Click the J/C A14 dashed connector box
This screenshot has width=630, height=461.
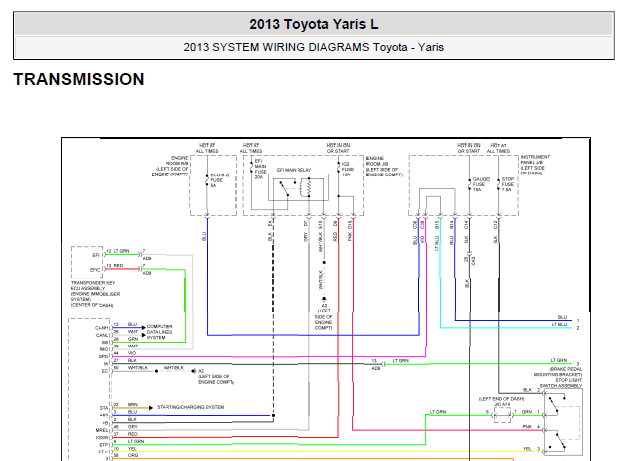coord(501,415)
